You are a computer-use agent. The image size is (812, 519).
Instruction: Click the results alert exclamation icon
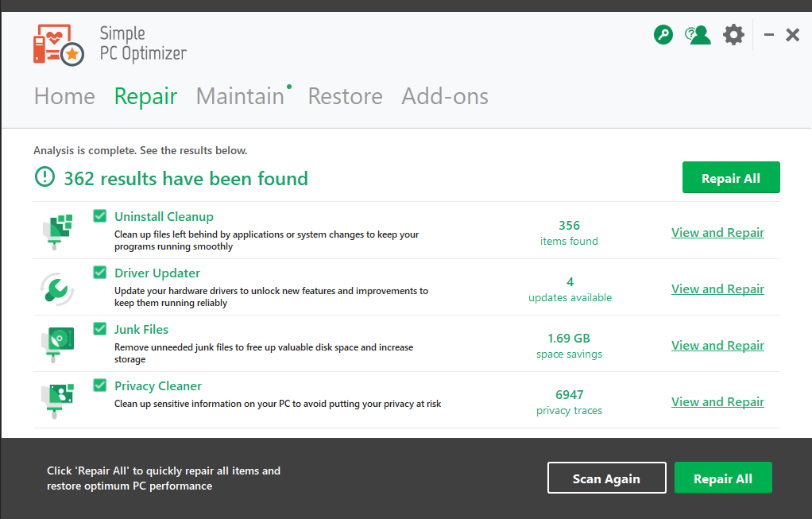point(44,178)
